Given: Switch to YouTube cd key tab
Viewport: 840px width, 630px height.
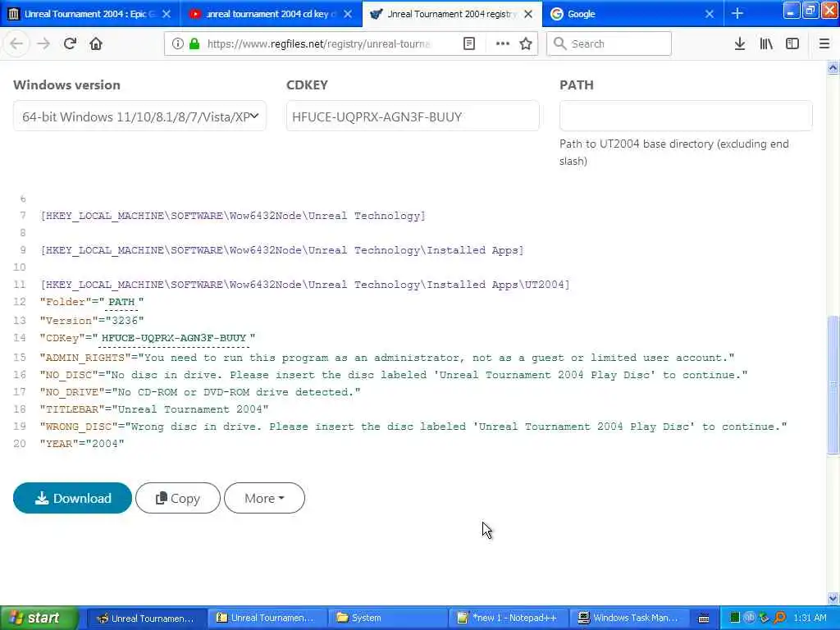Looking at the screenshot, I should point(271,14).
